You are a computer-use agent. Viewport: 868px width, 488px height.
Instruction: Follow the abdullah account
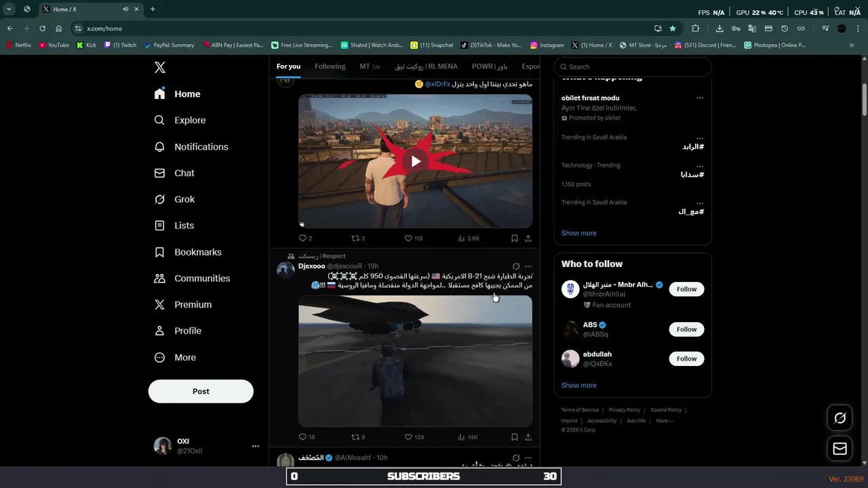tap(686, 359)
